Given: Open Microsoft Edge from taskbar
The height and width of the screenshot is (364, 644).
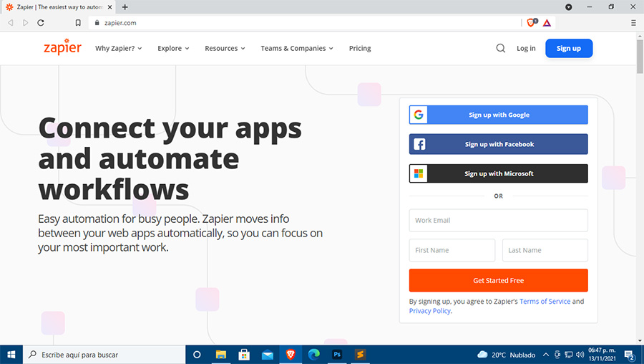Looking at the screenshot, I should (x=314, y=355).
